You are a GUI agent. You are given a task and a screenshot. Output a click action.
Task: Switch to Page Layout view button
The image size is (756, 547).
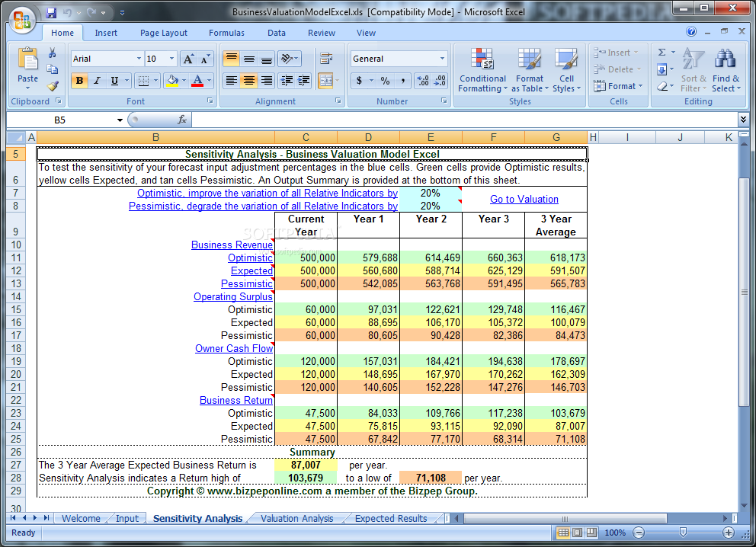(577, 533)
